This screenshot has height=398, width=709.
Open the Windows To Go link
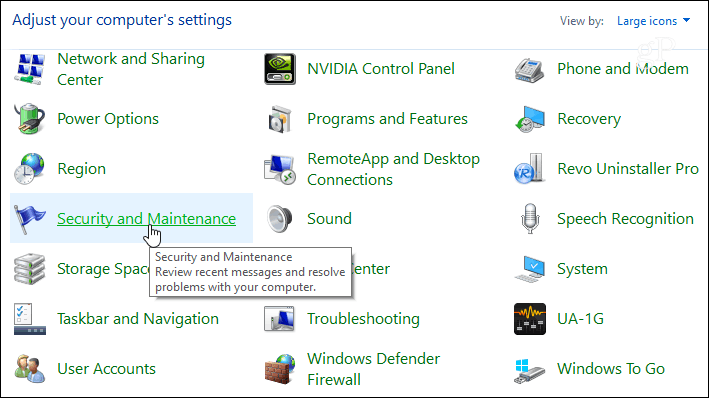tap(611, 369)
